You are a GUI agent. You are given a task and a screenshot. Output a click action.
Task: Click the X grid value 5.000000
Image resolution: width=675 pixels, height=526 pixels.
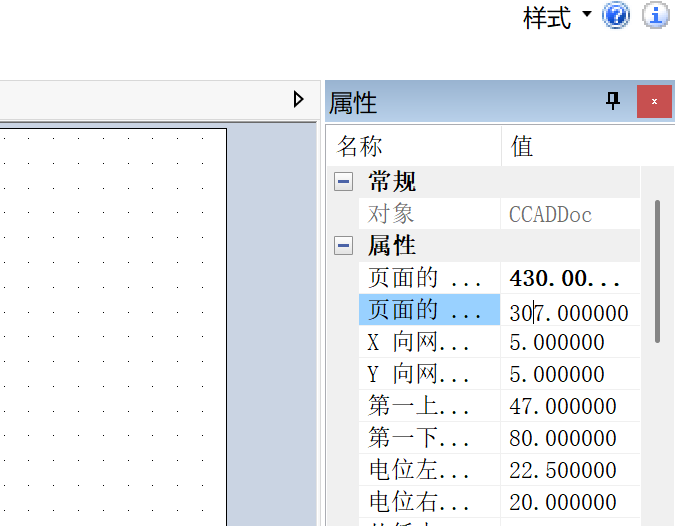tap(570, 342)
